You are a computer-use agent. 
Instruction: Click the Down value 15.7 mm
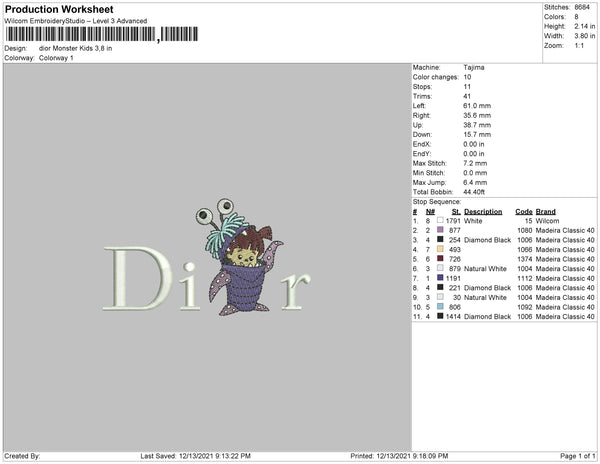click(477, 134)
